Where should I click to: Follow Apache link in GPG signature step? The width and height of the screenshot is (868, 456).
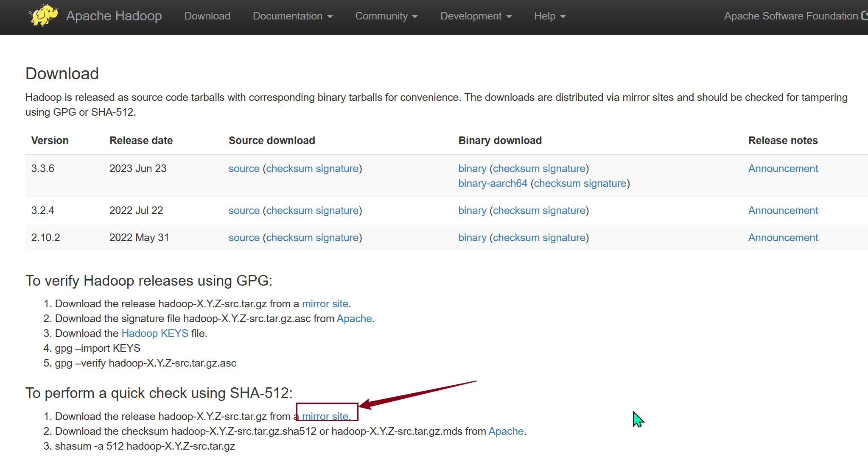point(354,319)
